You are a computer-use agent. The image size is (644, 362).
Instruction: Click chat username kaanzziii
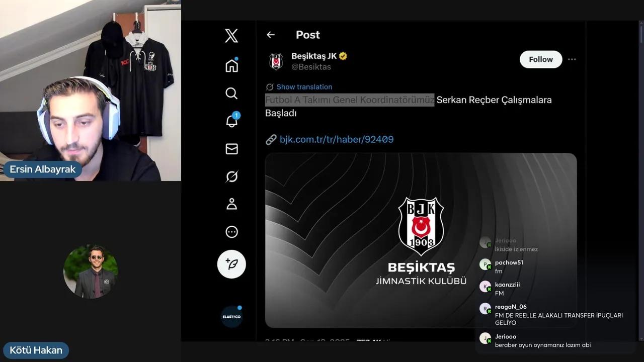(508, 285)
